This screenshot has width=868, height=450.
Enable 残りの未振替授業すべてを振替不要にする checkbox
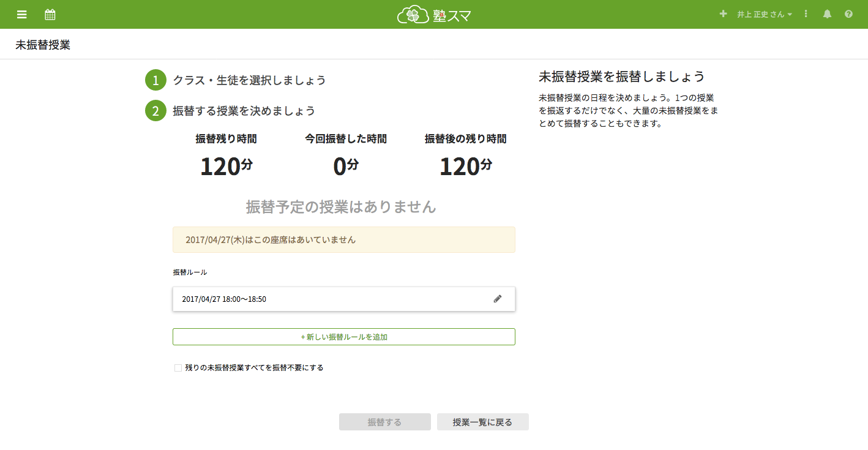178,368
